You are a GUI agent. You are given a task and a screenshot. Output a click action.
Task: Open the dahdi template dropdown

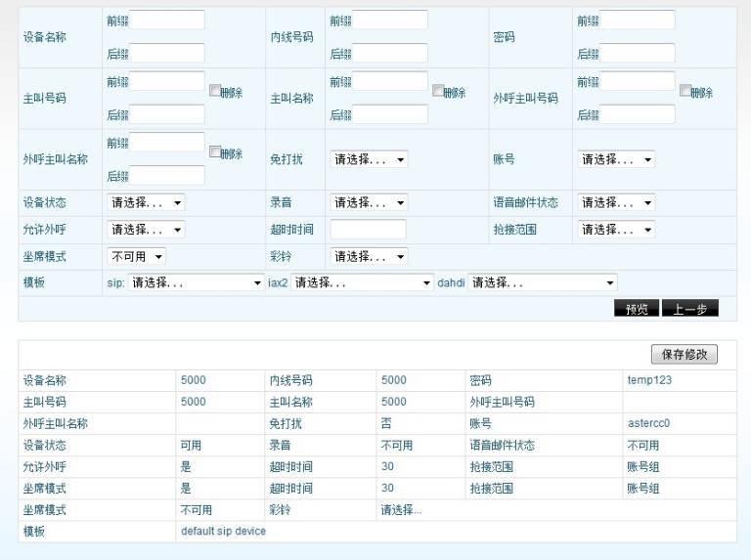click(543, 282)
